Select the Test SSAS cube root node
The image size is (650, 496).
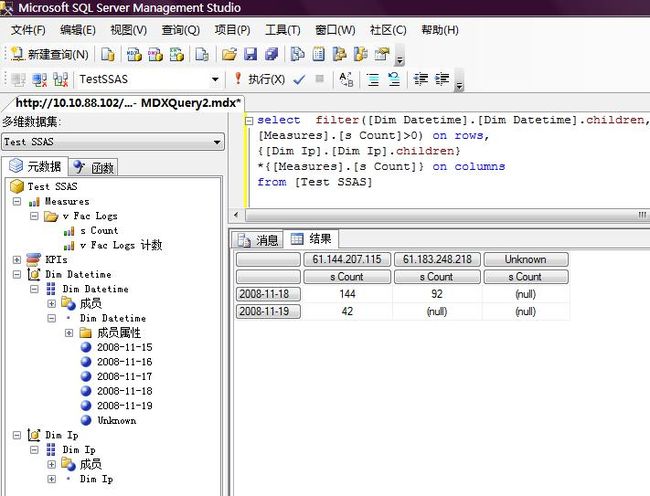tap(52, 186)
